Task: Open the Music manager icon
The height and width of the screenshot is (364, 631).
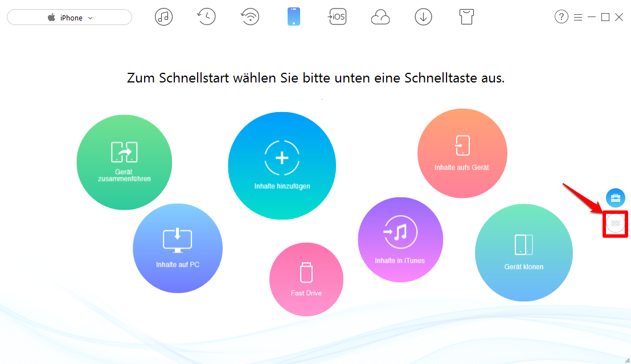Action: pos(163,16)
